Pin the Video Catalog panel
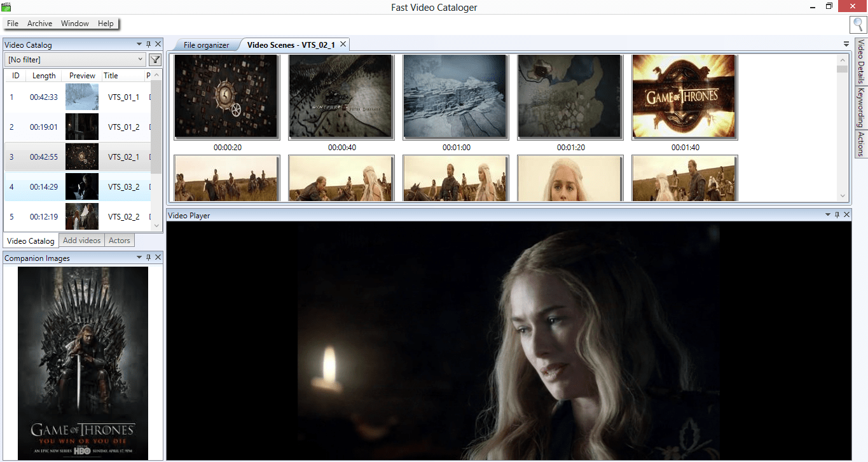This screenshot has height=462, width=868. pos(149,45)
